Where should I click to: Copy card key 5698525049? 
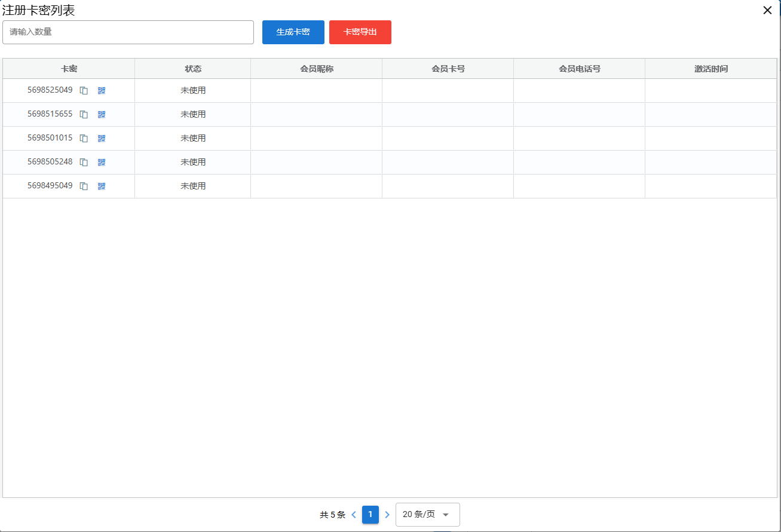84,91
